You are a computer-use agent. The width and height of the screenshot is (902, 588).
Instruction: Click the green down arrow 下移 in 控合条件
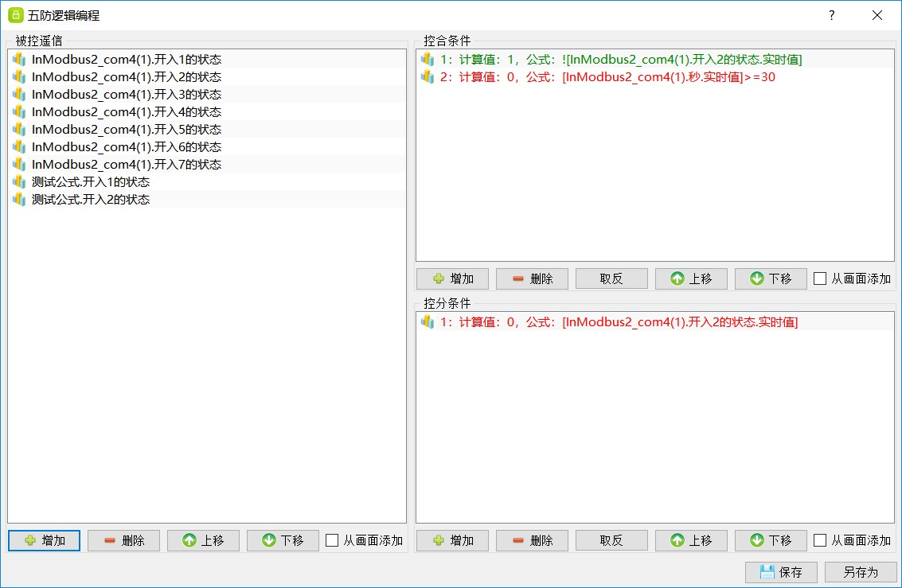tap(757, 278)
